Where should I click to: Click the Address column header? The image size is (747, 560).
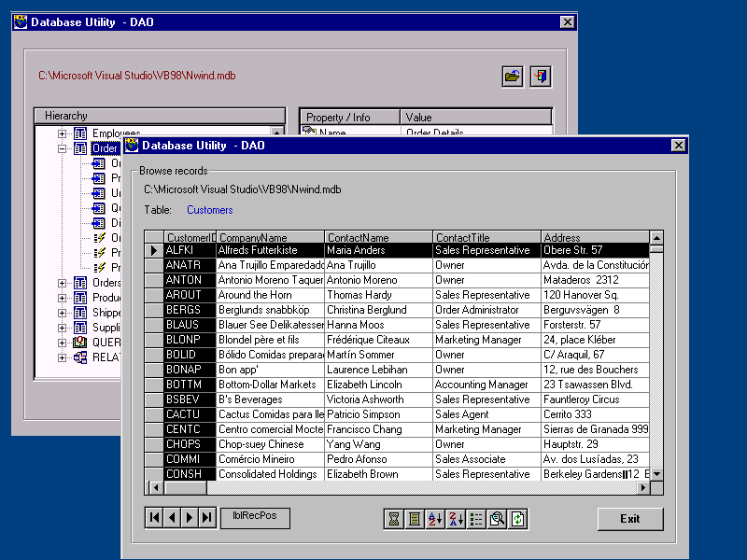click(595, 237)
